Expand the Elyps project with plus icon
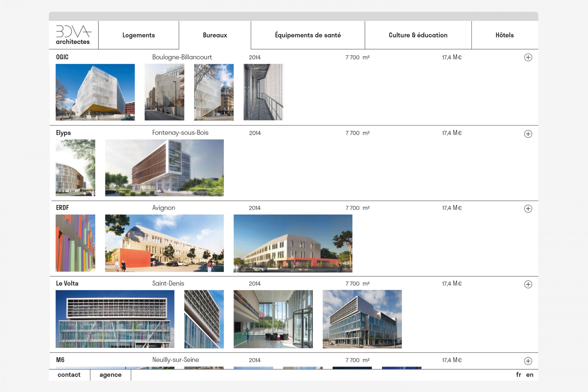588x392 pixels. [x=528, y=134]
